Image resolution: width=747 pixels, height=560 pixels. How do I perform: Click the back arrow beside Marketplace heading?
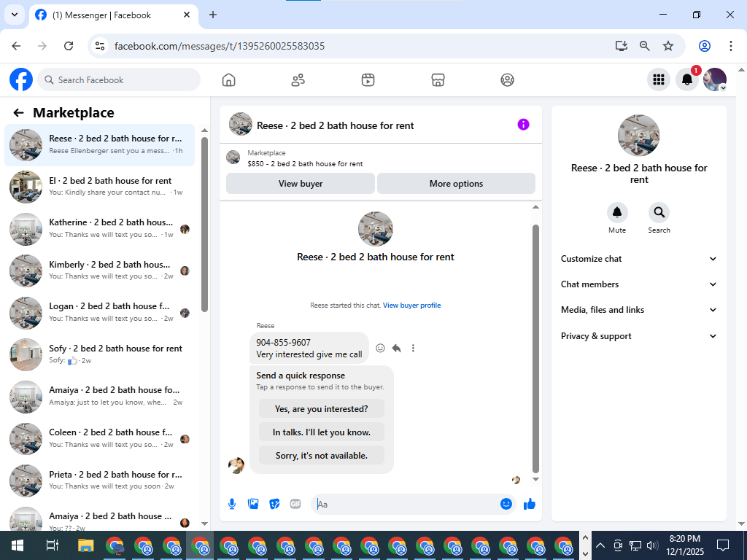pos(18,113)
